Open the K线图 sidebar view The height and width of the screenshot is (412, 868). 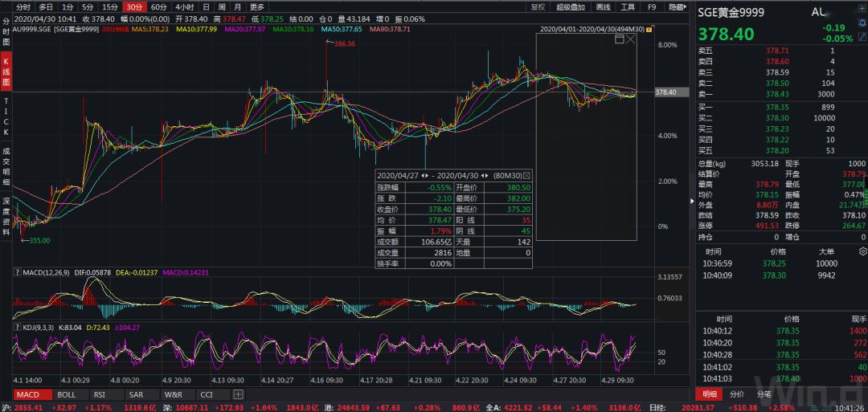[6, 72]
